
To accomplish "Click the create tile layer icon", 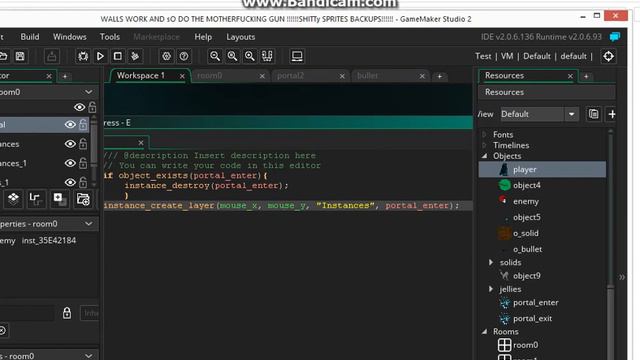I will pos(13,199).
